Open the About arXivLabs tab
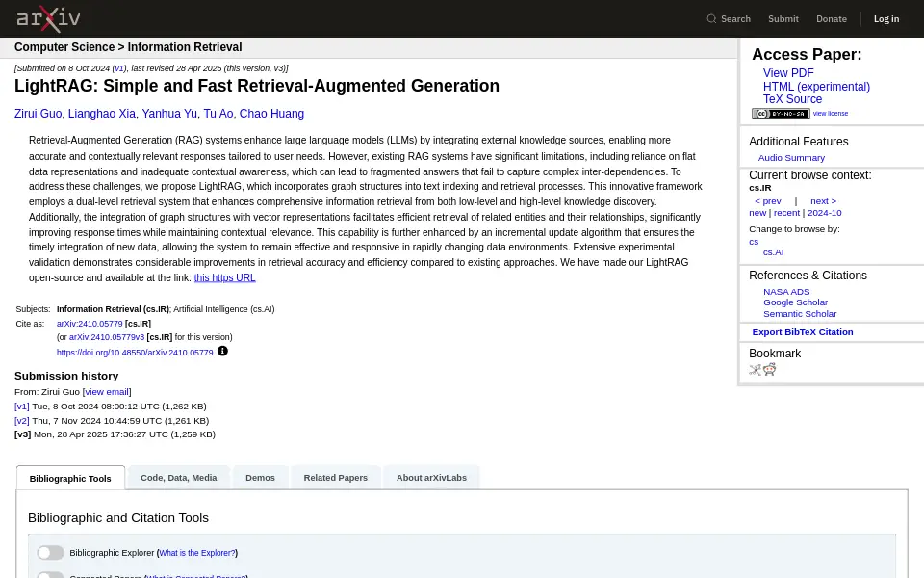This screenshot has width=924, height=578. pyautogui.click(x=431, y=478)
